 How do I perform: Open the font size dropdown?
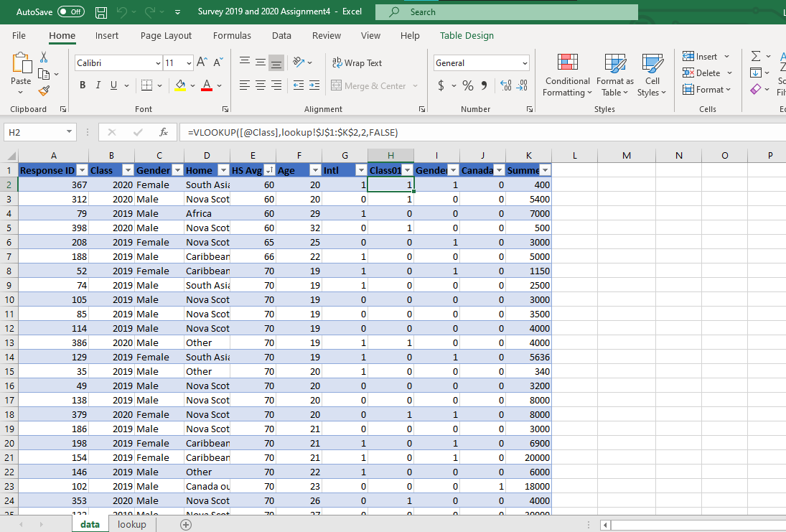[189, 63]
